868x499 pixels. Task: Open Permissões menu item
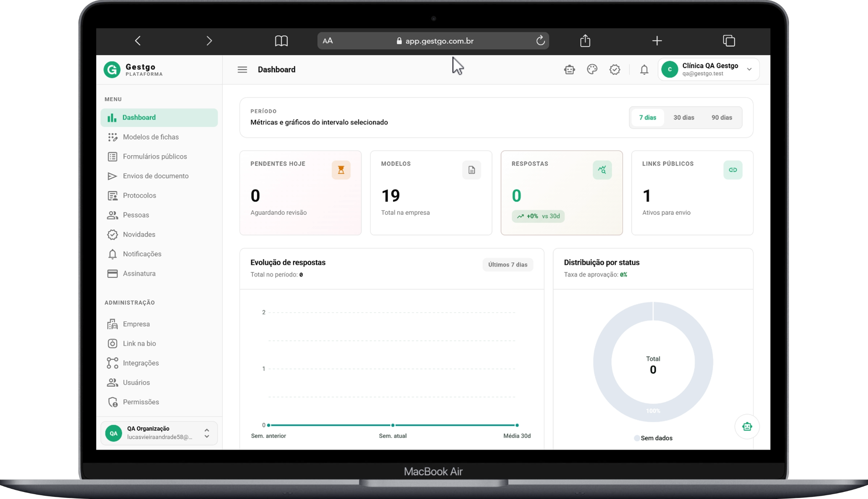pyautogui.click(x=159, y=402)
